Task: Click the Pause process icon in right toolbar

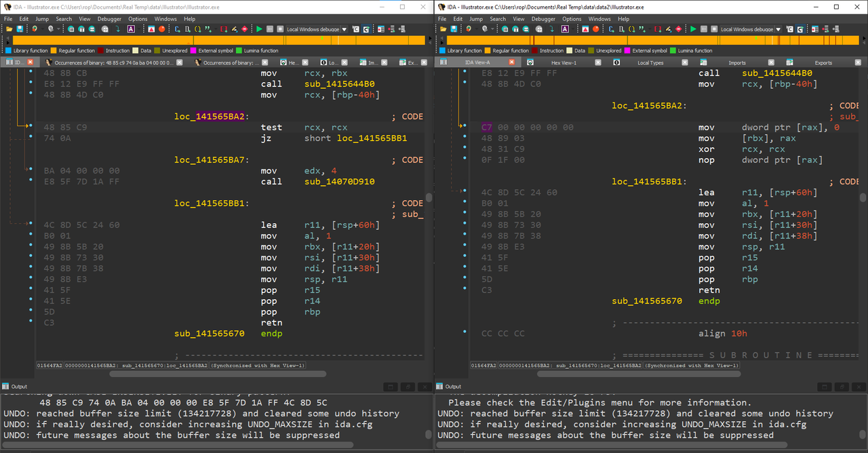Action: (x=703, y=29)
